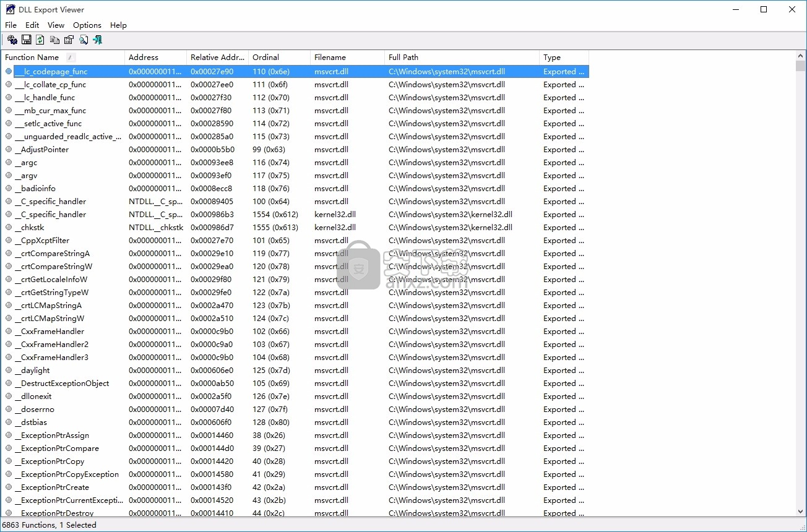This screenshot has height=532, width=807.
Task: Open the Properties toolbar icon
Action: pyautogui.click(x=69, y=40)
